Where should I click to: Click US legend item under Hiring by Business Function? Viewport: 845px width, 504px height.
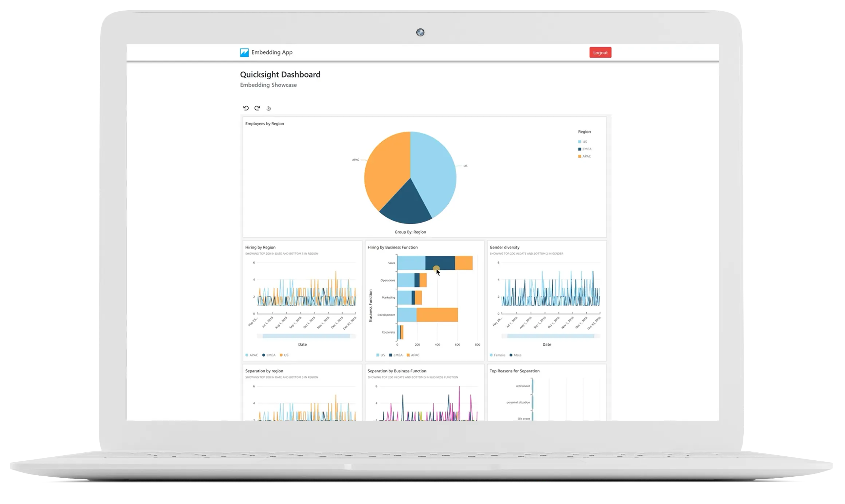point(381,355)
